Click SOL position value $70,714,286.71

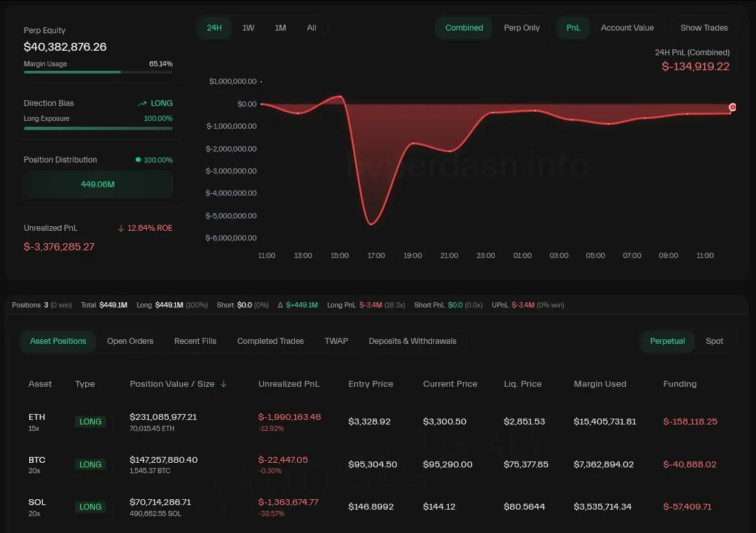160,502
